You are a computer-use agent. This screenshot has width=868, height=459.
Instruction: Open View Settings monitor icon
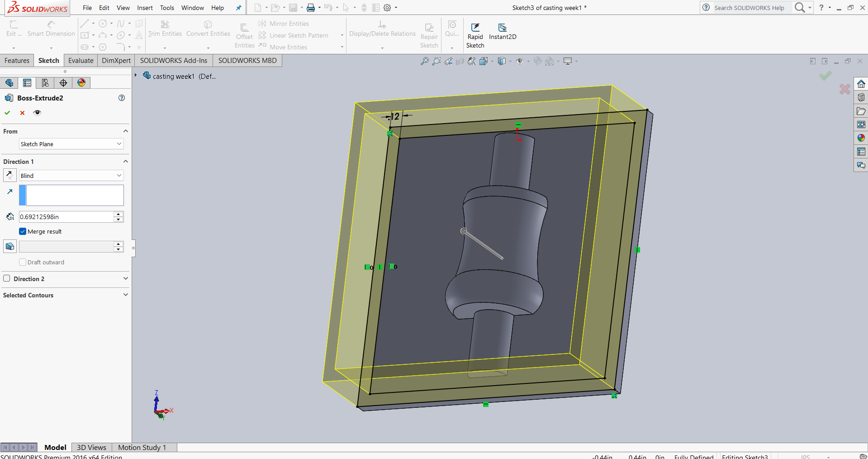click(568, 61)
